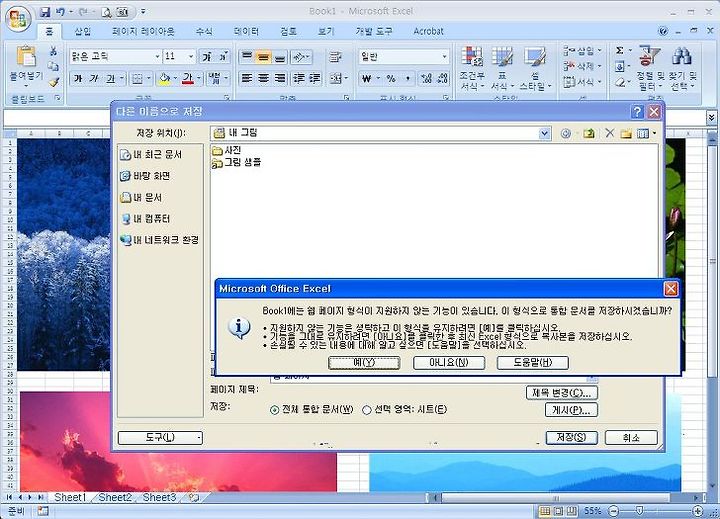
Task: Select the Sample Pictures folder in file list
Action: point(236,162)
